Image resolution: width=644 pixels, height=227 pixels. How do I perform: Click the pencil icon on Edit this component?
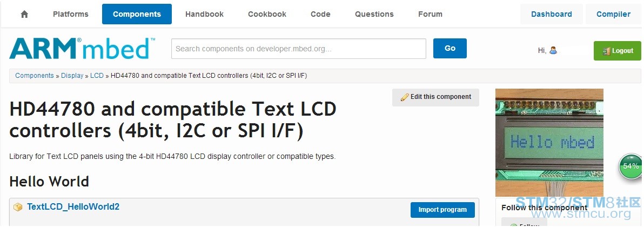(405, 97)
